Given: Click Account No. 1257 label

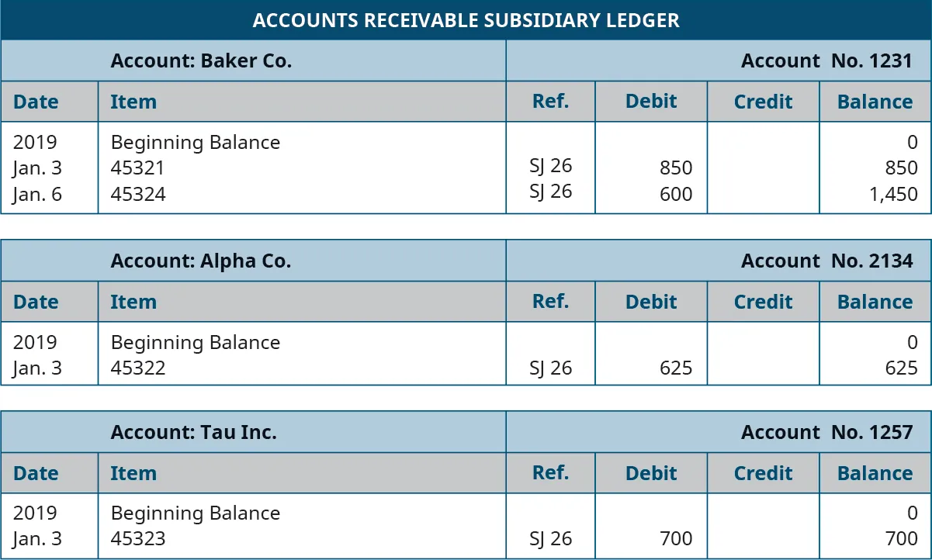Looking at the screenshot, I should click(826, 432).
